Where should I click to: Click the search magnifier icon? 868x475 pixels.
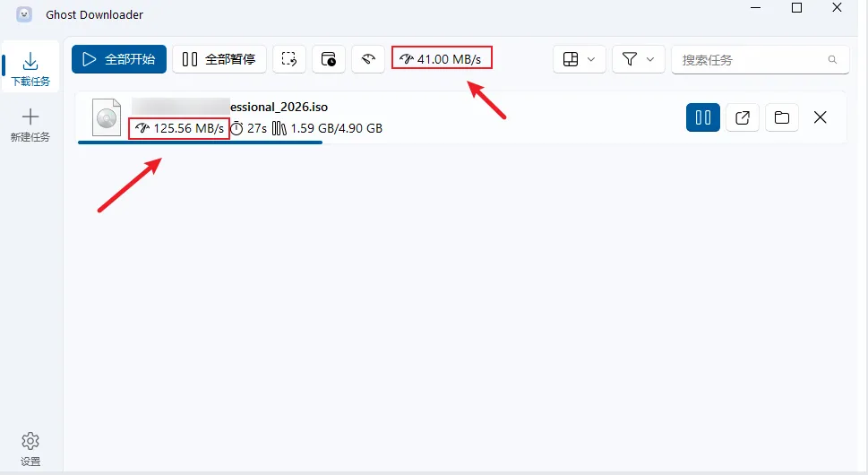pos(832,59)
